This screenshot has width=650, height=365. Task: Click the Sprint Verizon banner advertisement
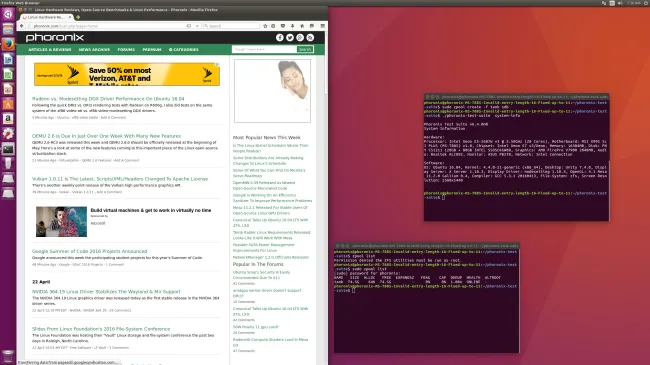[x=127, y=74]
